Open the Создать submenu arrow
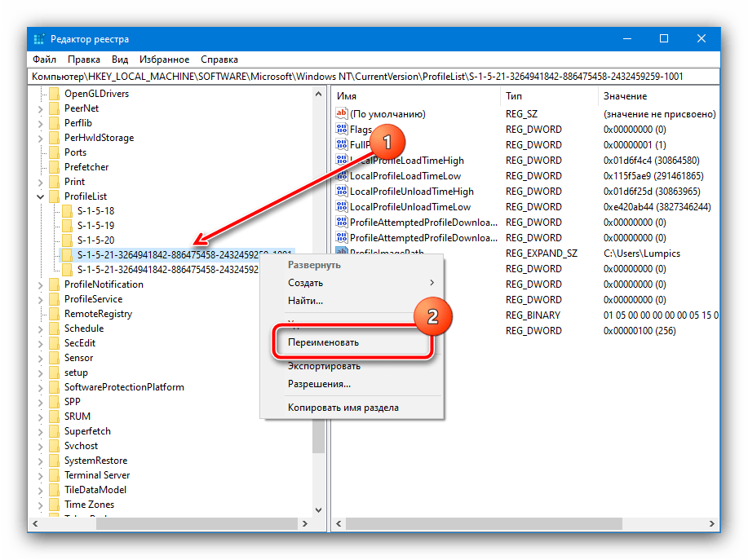748x560 pixels. (x=432, y=283)
